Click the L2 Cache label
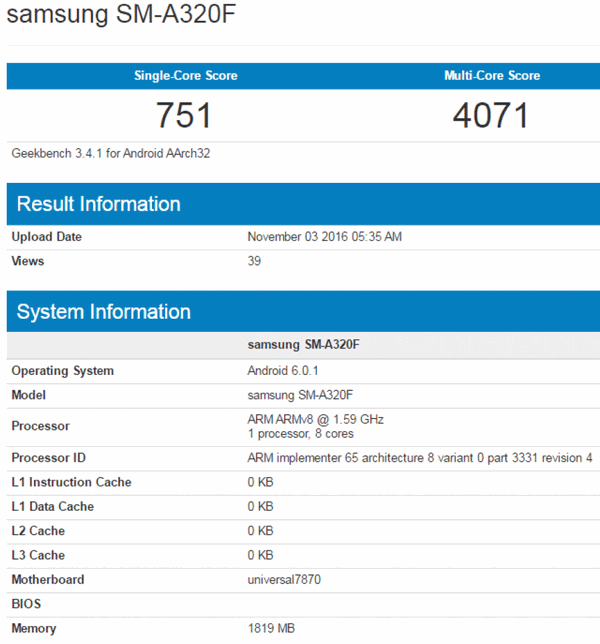Viewport: 600px width, 644px height. 38,531
